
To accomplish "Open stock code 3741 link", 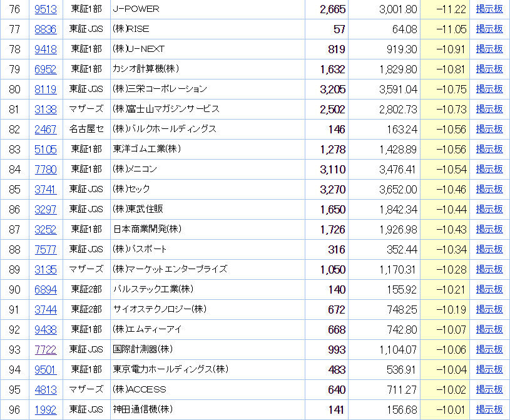I will pyautogui.click(x=46, y=189).
